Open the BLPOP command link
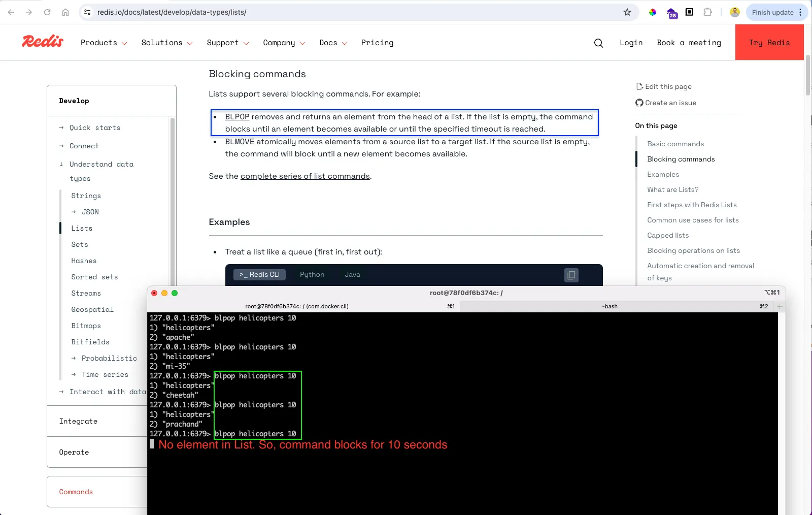The image size is (812, 515). (x=237, y=117)
